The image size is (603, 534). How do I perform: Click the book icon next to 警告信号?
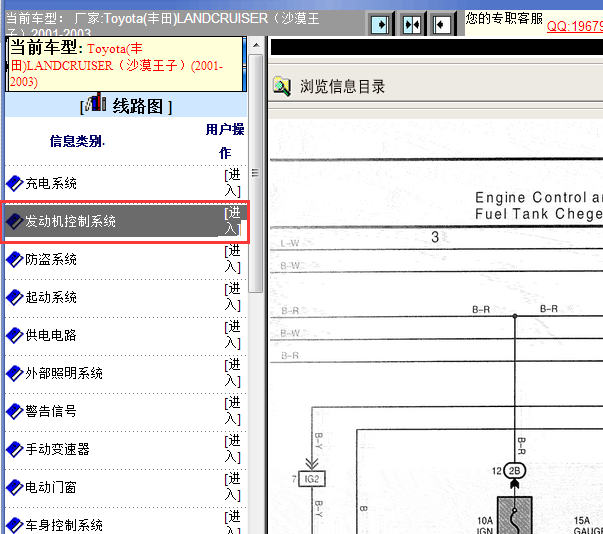pos(15,411)
